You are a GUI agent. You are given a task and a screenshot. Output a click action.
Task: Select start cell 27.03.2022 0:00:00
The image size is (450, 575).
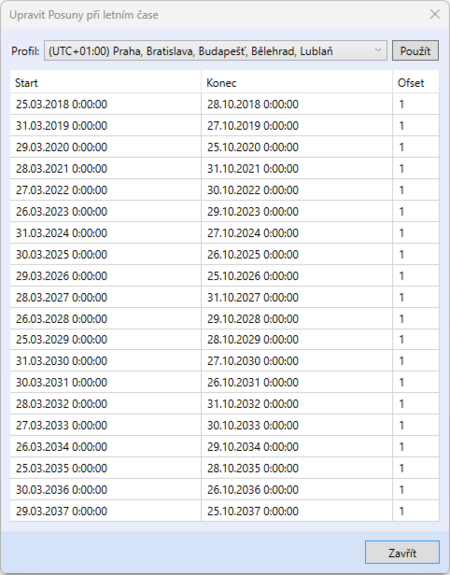click(105, 190)
